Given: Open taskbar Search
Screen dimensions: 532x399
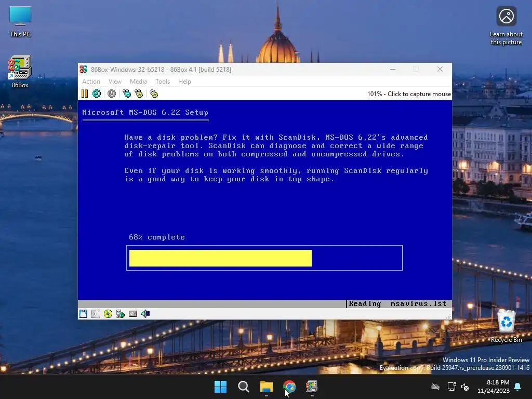Looking at the screenshot, I should [x=244, y=387].
